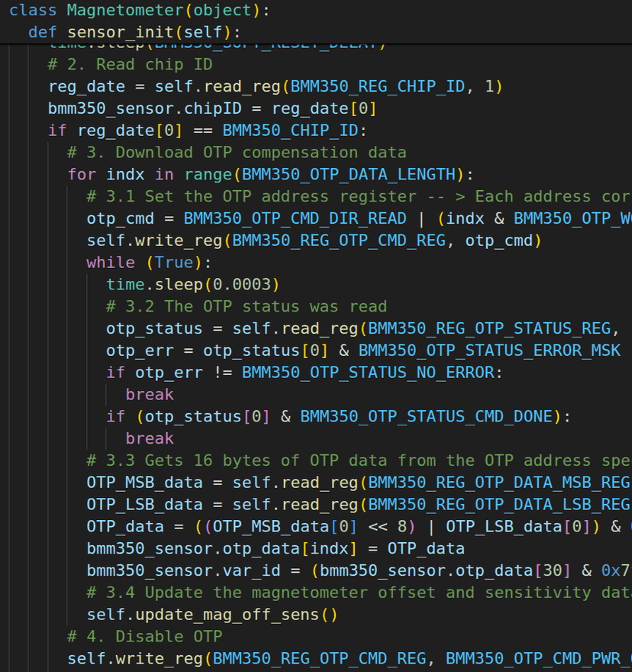Click the sticky header 'class Magnetometer(object)'

click(139, 11)
